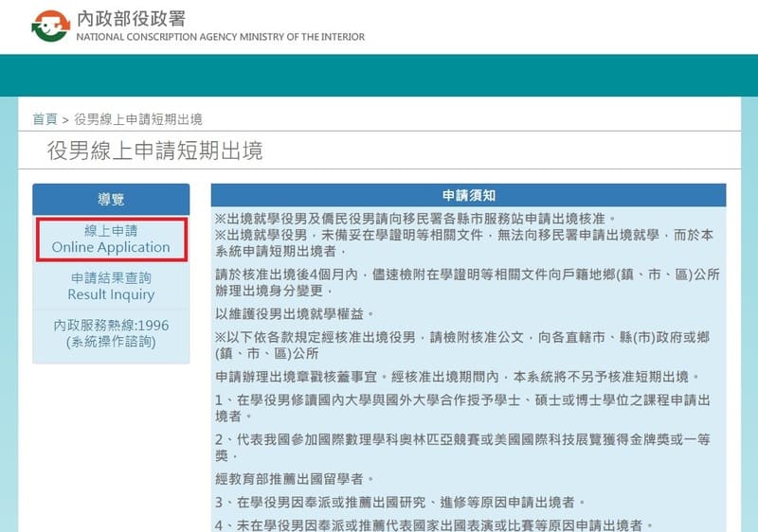Screen dimensions: 758x532
Task: Click the 內政部役政署 site title
Action: [x=132, y=18]
